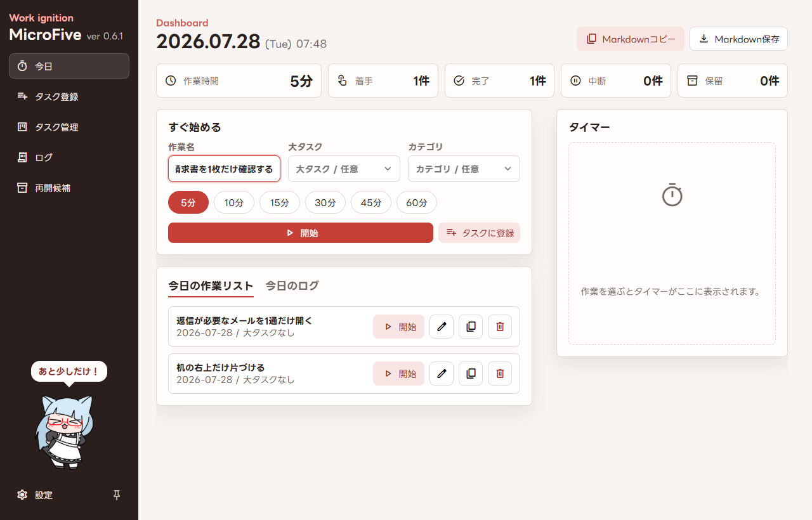
Task: Open 再開候補 in the sidebar
Action: click(x=69, y=188)
